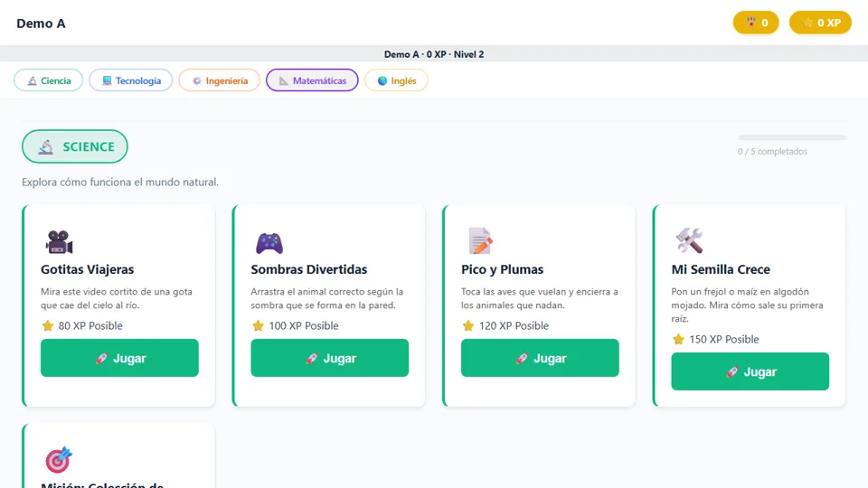Play the Gotitas Viajeras activity
This screenshot has width=868, height=488.
[x=119, y=358]
